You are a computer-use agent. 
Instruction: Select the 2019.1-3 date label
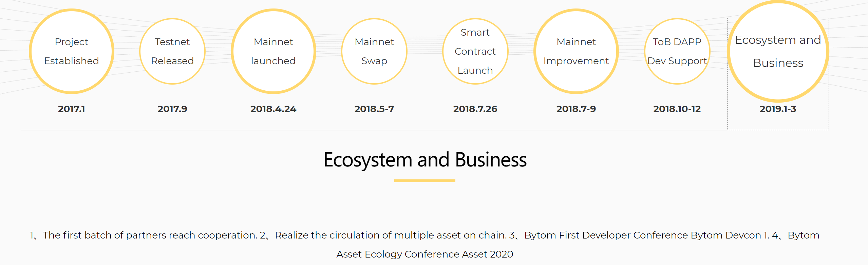click(x=778, y=109)
